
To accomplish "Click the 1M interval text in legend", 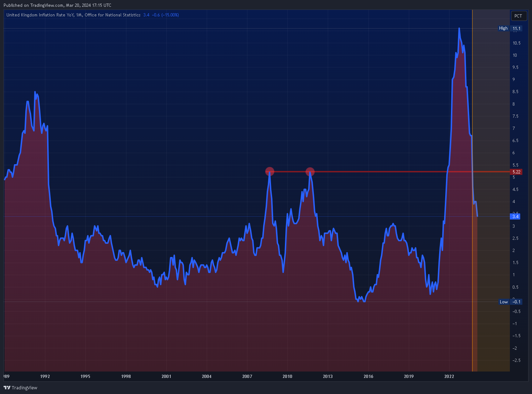I will click(x=79, y=15).
